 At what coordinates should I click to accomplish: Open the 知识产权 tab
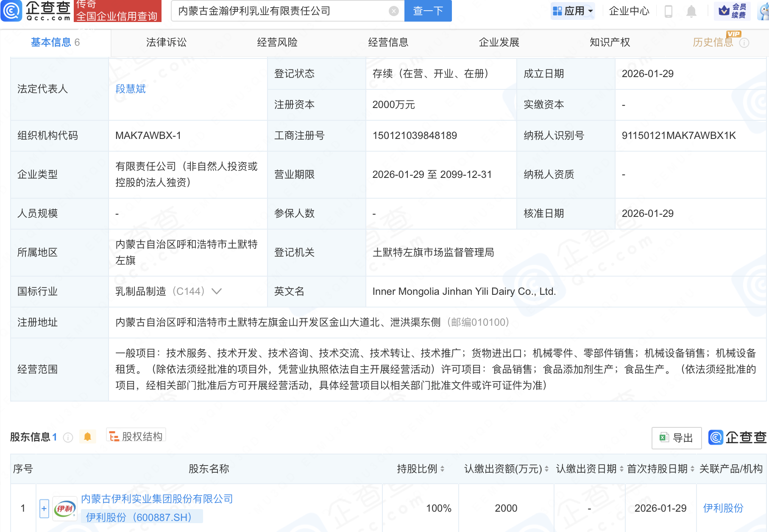point(609,42)
